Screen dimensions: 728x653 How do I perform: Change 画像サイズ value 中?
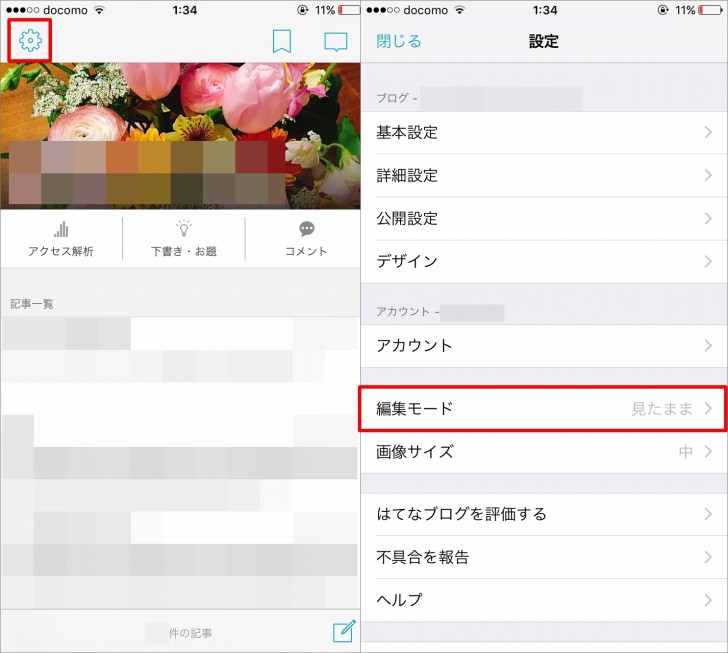(686, 452)
